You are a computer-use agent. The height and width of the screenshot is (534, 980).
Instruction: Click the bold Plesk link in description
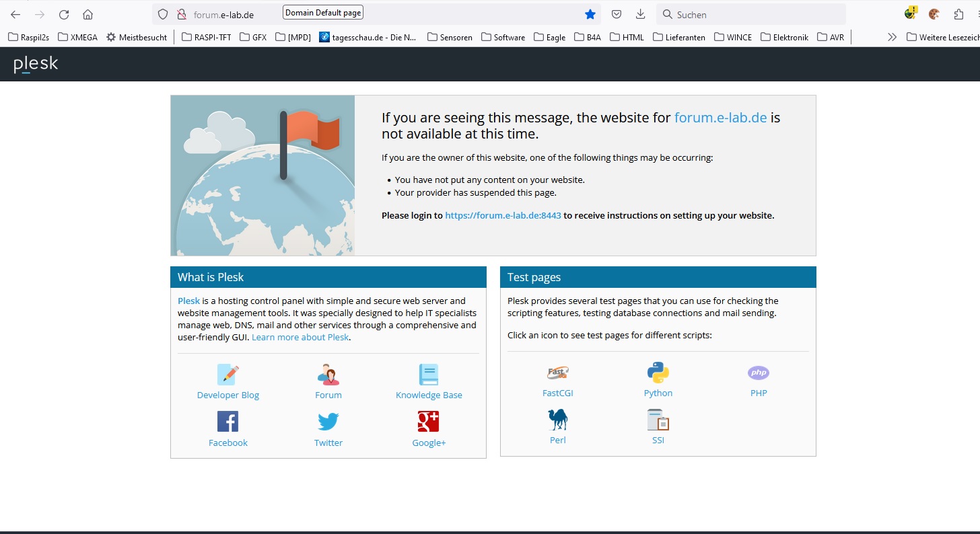click(x=188, y=301)
